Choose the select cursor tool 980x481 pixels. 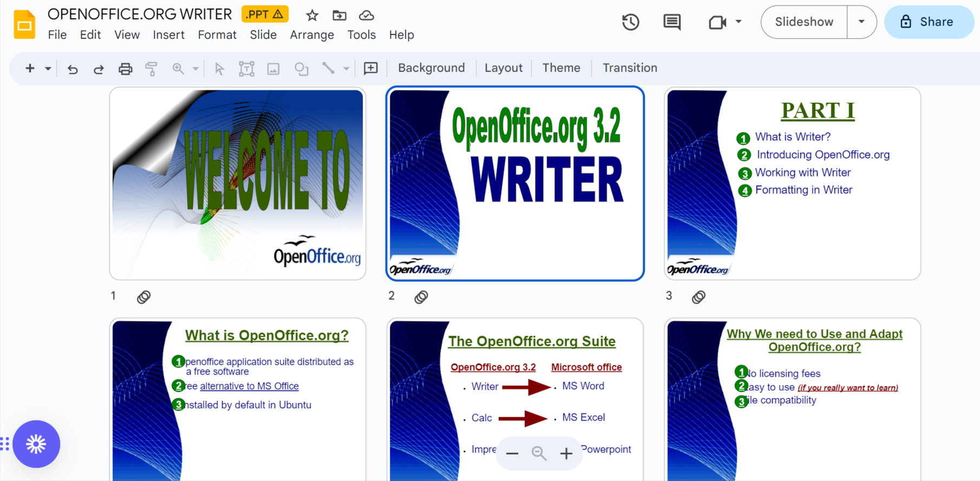(x=219, y=69)
